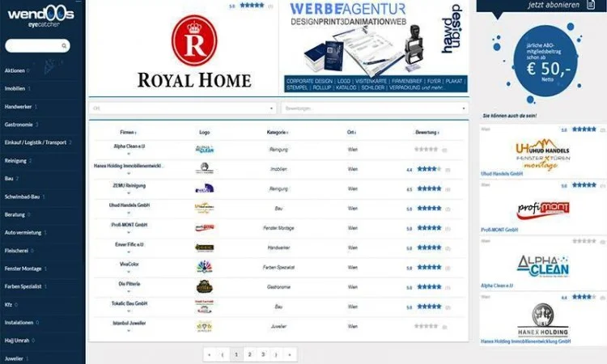The width and height of the screenshot is (607, 364).
Task: Open the Aktionen category in sidebar
Action: (x=15, y=71)
